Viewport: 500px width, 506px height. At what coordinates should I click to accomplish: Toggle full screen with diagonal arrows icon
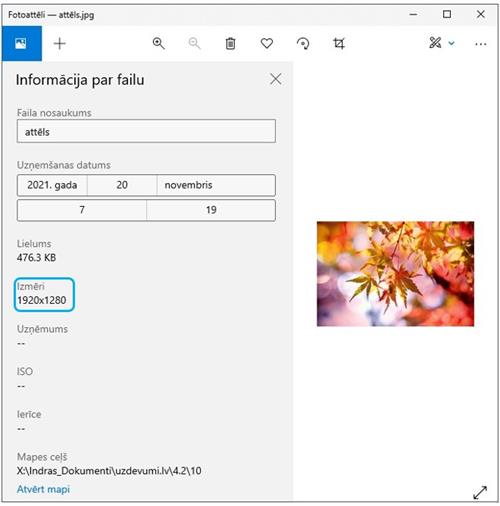[480, 492]
